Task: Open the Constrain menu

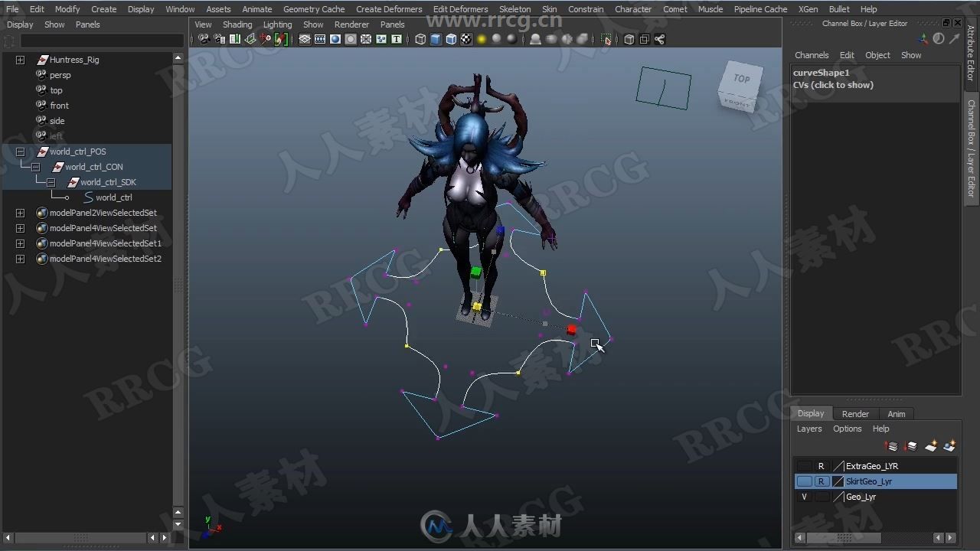Action: pos(586,9)
